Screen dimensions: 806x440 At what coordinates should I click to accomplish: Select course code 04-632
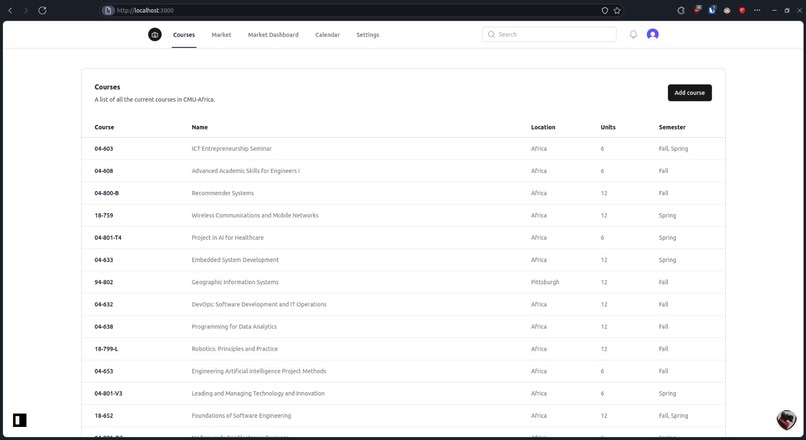(104, 304)
